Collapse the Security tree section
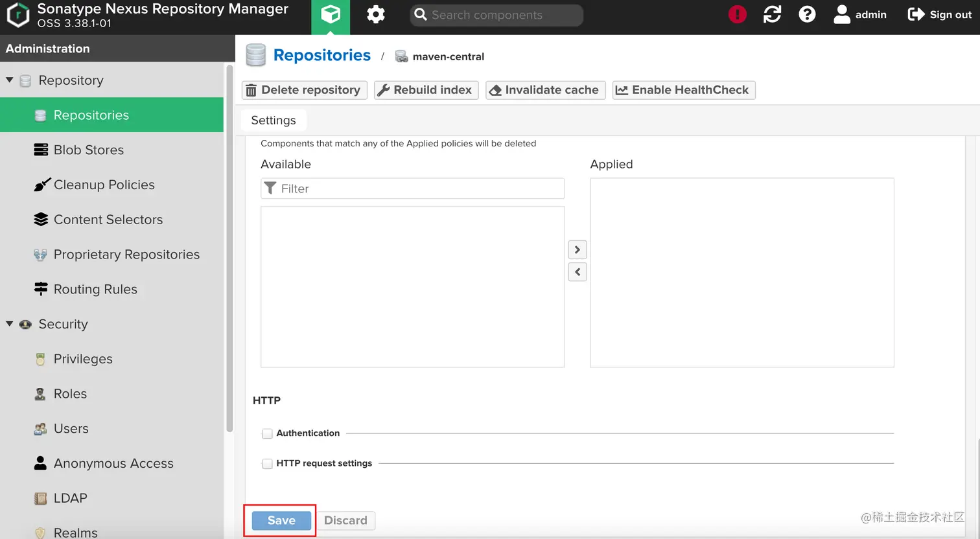 point(10,324)
